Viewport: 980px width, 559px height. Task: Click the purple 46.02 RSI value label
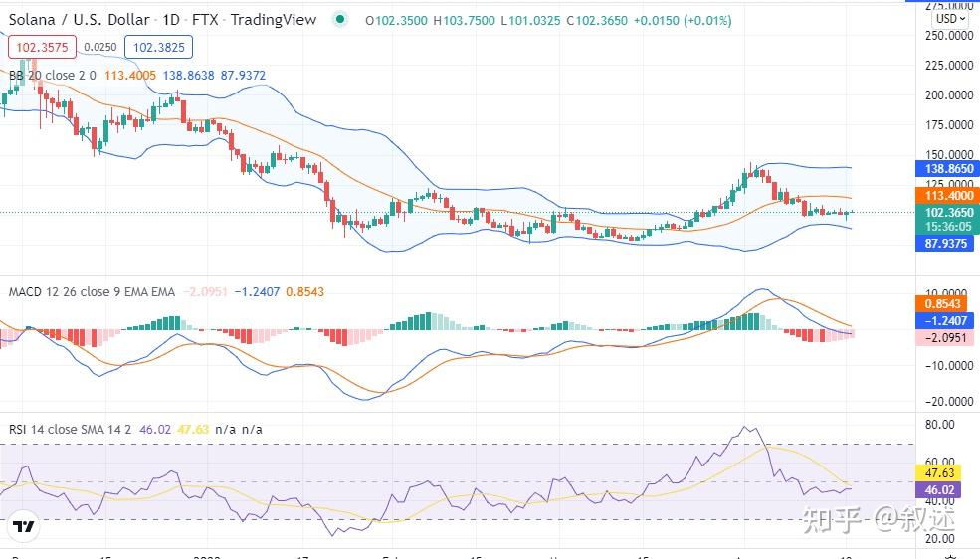[x=939, y=489]
